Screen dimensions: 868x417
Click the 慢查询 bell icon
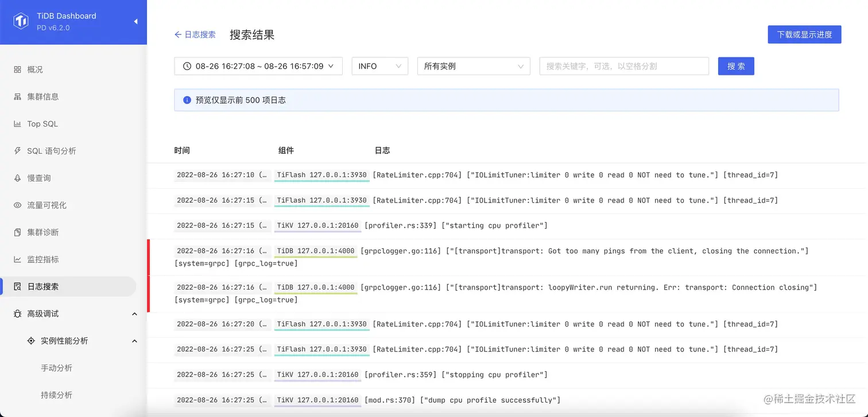click(x=17, y=178)
